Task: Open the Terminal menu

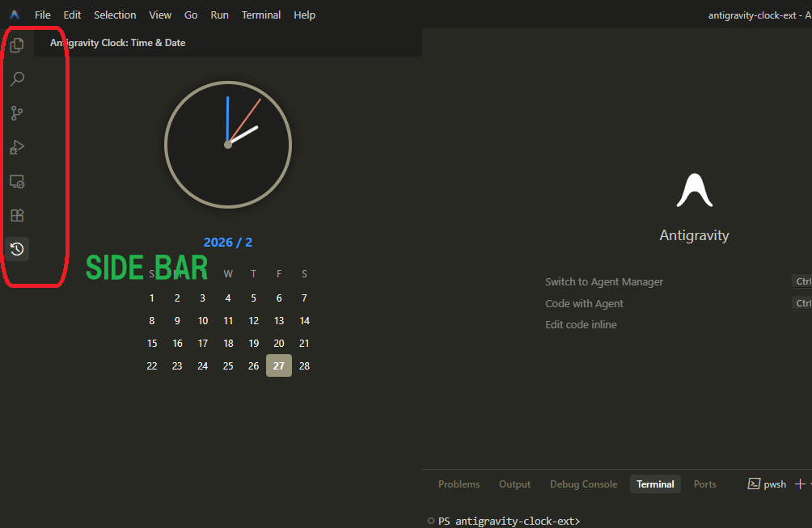Action: [x=260, y=15]
